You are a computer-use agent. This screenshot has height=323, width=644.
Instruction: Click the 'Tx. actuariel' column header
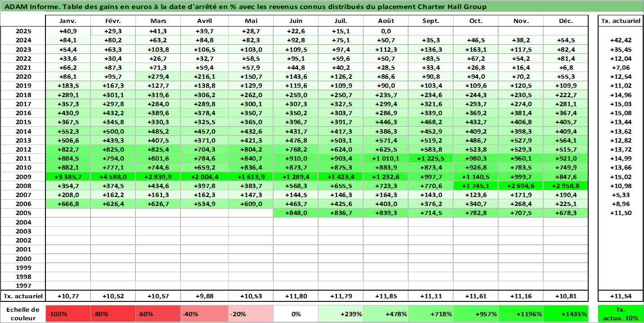620,21
